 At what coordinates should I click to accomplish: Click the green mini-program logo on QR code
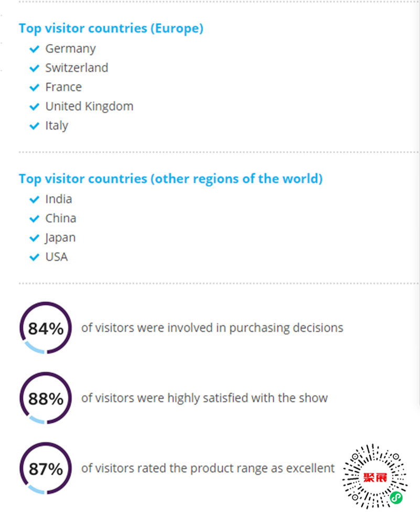click(396, 497)
